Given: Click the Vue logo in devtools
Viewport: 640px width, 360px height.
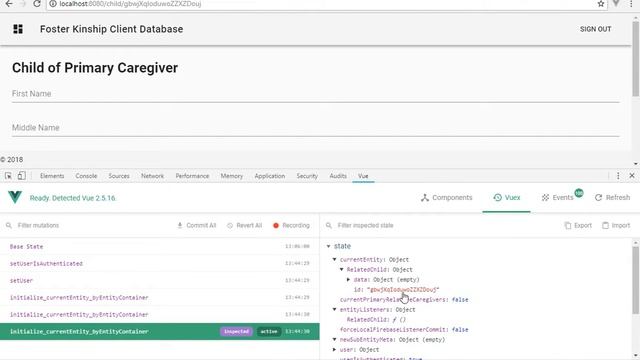Looking at the screenshot, I should [x=15, y=197].
